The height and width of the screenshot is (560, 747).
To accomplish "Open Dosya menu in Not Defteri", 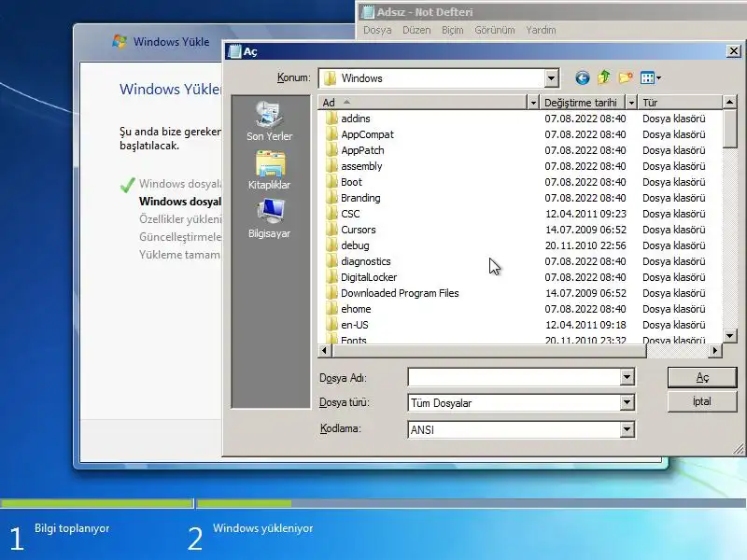I will pos(377,30).
